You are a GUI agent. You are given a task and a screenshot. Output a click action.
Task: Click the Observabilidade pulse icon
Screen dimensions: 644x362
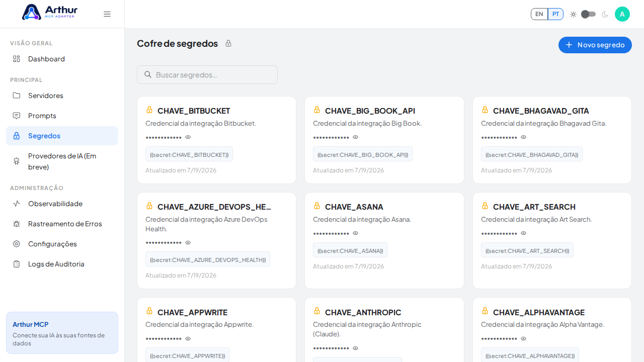coord(17,204)
